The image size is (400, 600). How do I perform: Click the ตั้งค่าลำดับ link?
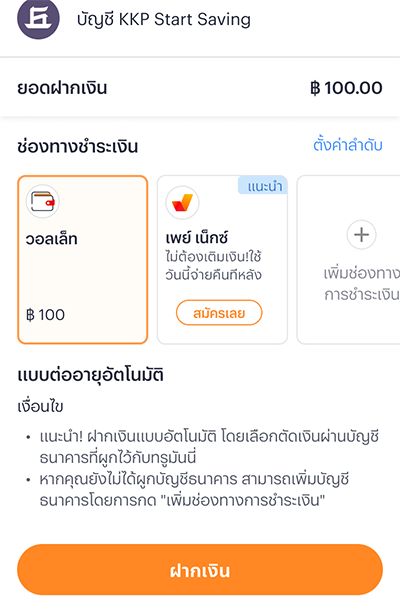(348, 145)
